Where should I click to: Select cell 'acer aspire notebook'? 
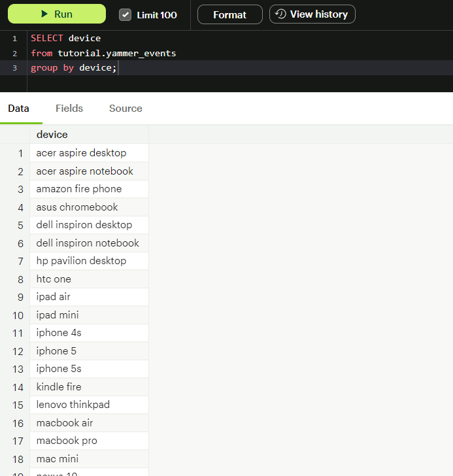click(x=89, y=171)
